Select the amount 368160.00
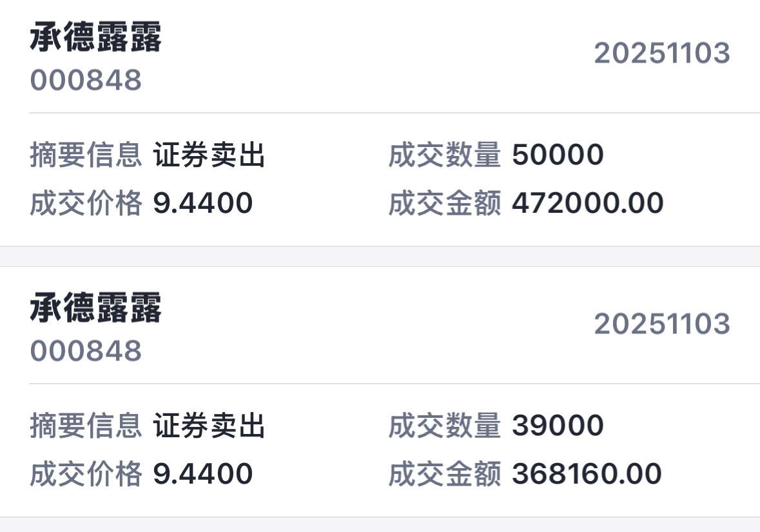 coord(587,475)
